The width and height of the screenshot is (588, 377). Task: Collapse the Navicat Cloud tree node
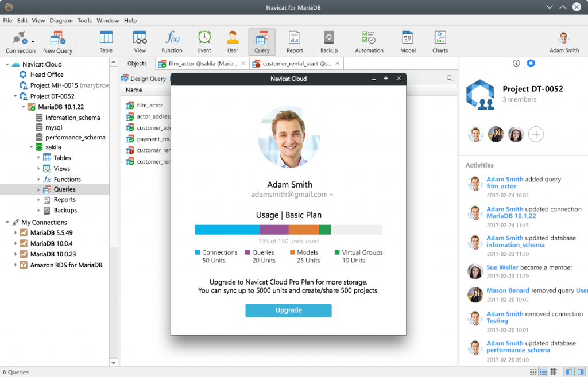pyautogui.click(x=7, y=64)
